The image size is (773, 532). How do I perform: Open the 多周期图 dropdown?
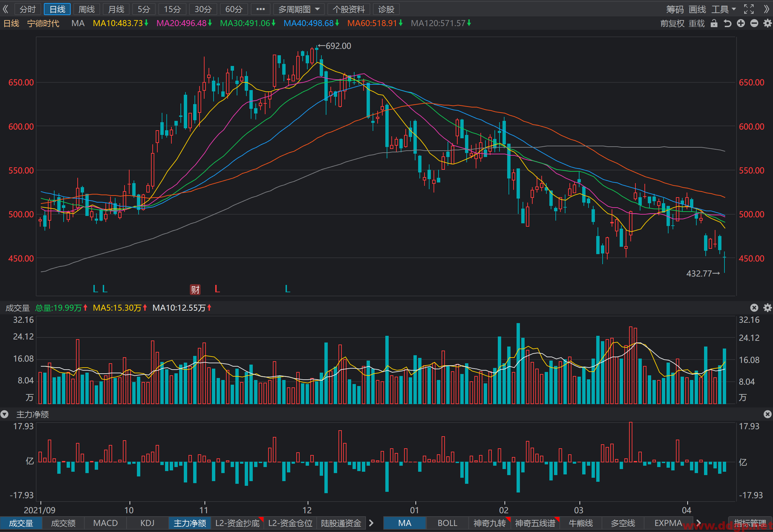pyautogui.click(x=299, y=9)
